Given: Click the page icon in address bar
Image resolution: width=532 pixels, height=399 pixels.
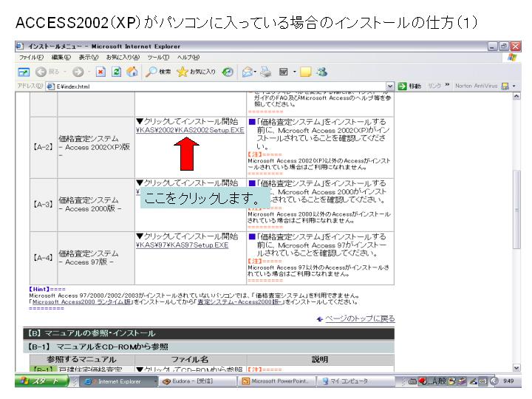Looking at the screenshot, I should coord(50,86).
